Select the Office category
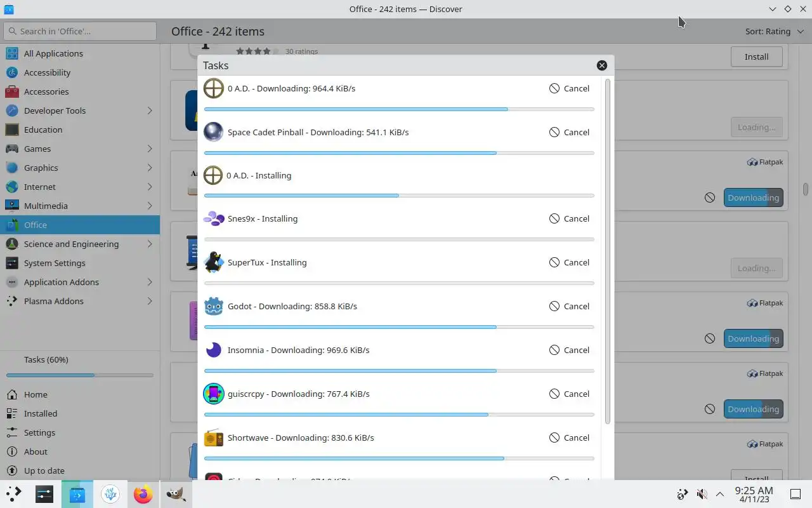 80,225
